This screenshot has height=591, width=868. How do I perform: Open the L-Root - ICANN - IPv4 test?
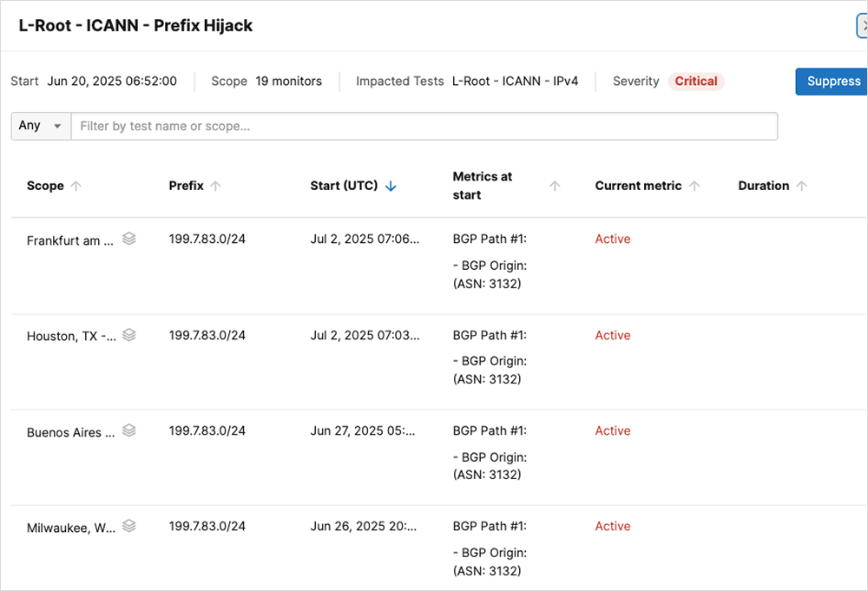[515, 81]
